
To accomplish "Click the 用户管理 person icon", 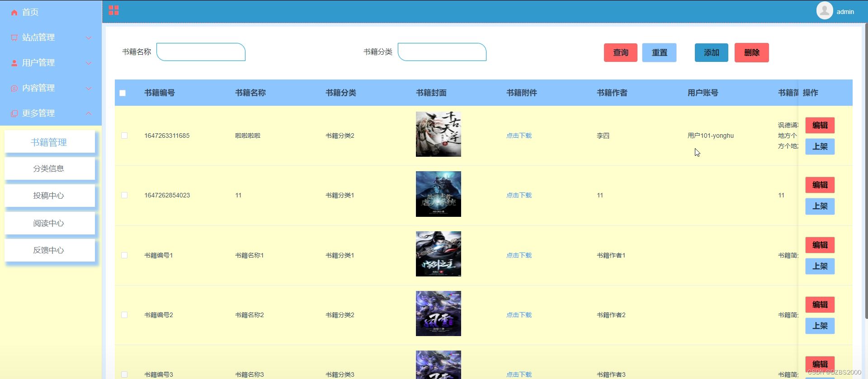I will coord(14,63).
